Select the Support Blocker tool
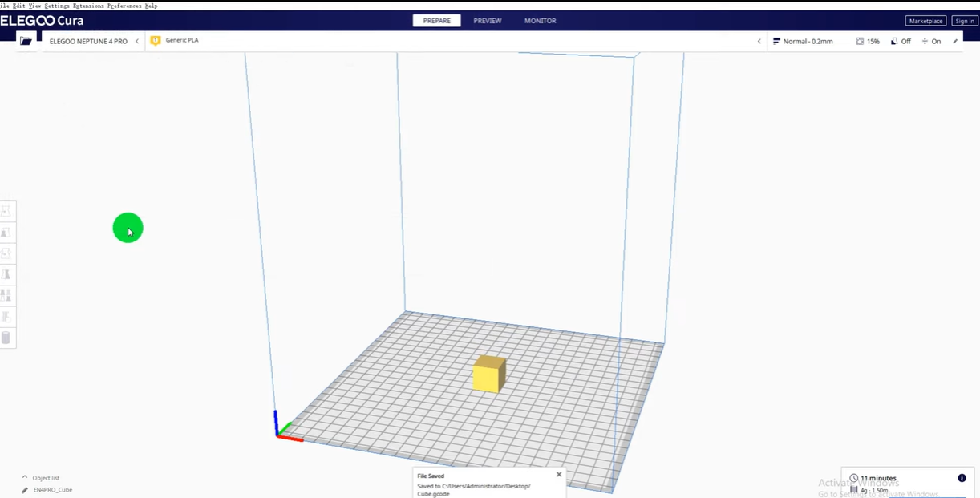This screenshot has width=980, height=498. coord(6,318)
